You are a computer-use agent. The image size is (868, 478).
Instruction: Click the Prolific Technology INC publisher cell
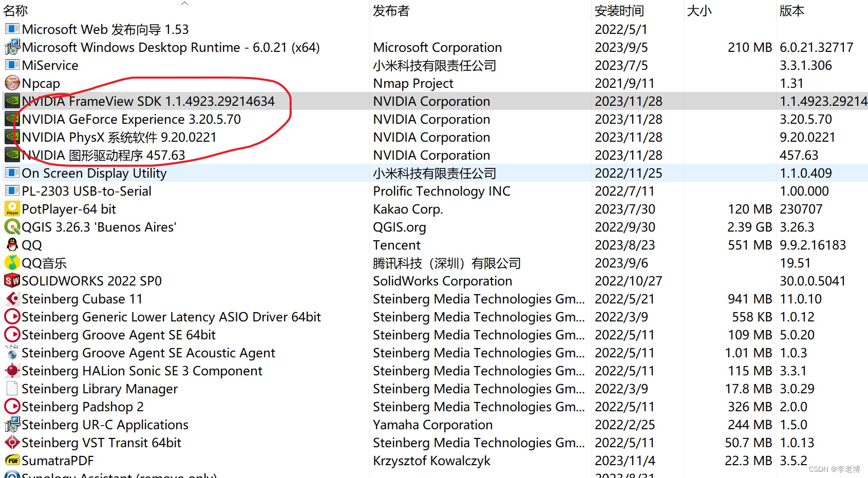click(442, 191)
